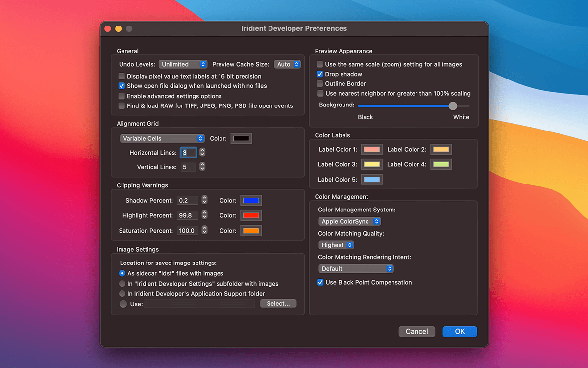The height and width of the screenshot is (368, 588).
Task: Click the Highlight Percent value field
Action: click(x=188, y=215)
